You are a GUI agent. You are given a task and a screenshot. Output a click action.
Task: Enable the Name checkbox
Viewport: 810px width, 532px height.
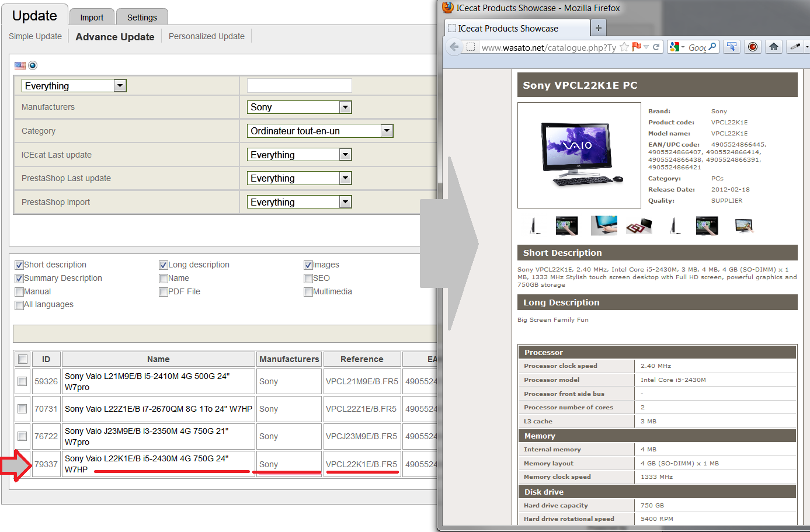coord(164,279)
